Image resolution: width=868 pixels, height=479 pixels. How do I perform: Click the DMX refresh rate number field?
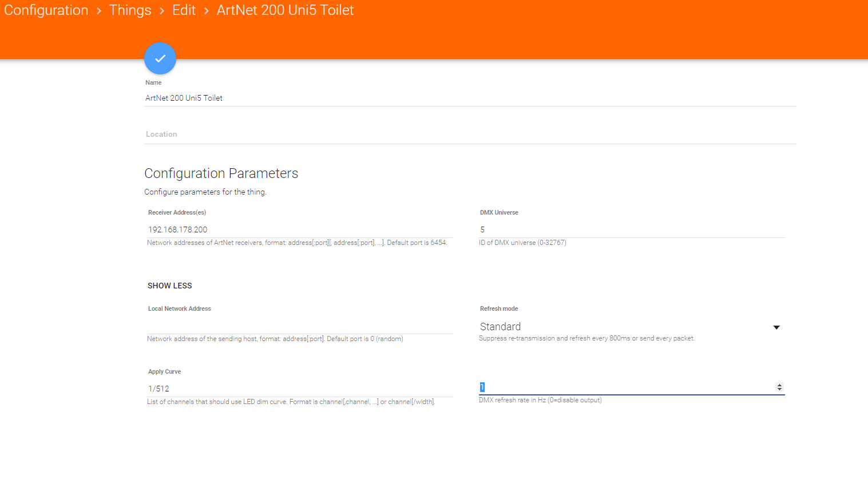tap(624, 387)
